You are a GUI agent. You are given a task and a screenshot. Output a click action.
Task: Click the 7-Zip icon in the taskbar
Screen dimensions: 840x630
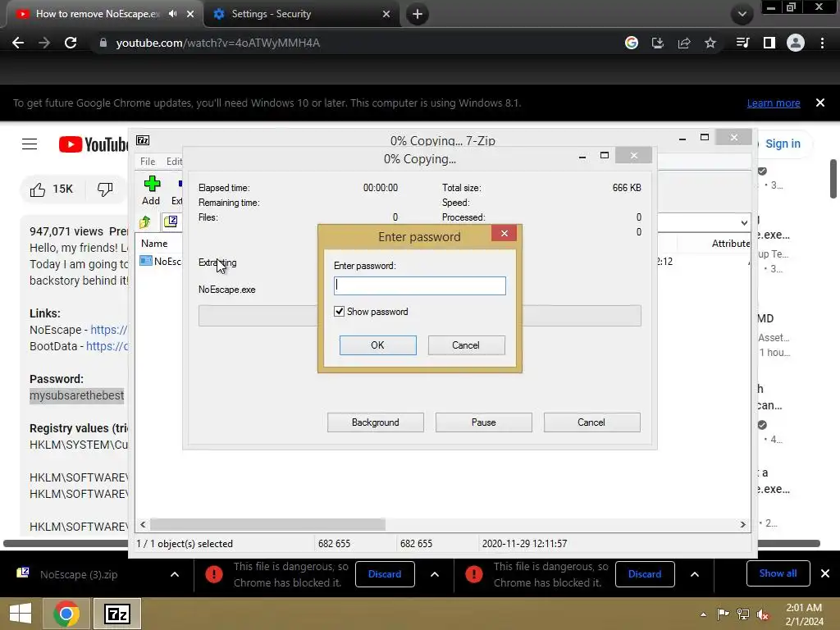point(117,614)
